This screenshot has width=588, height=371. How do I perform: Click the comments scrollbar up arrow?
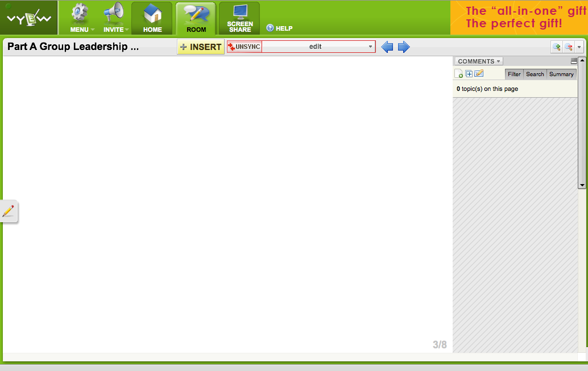(x=582, y=60)
